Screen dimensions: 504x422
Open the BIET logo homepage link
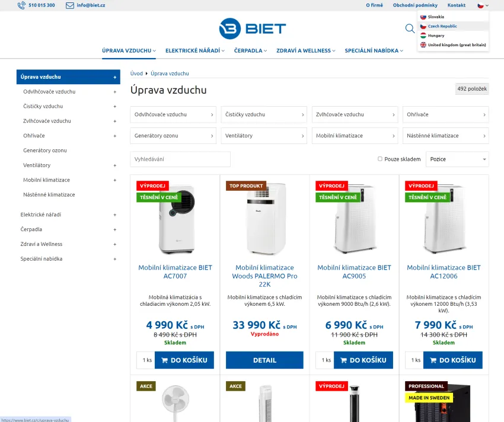[253, 28]
